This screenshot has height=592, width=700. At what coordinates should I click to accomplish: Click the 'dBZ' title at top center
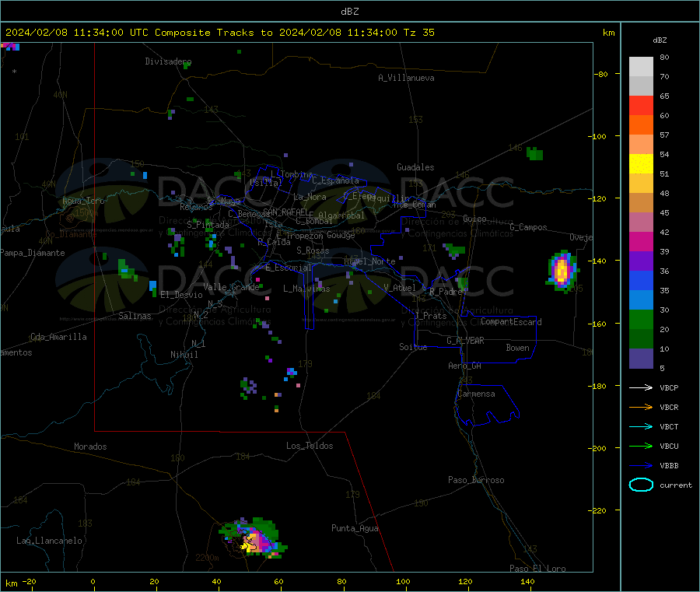click(349, 12)
